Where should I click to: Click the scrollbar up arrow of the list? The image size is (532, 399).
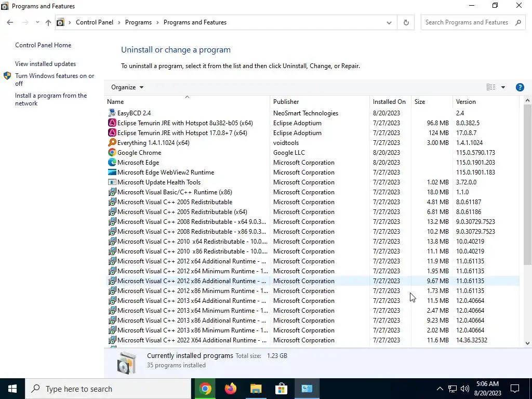(527, 100)
